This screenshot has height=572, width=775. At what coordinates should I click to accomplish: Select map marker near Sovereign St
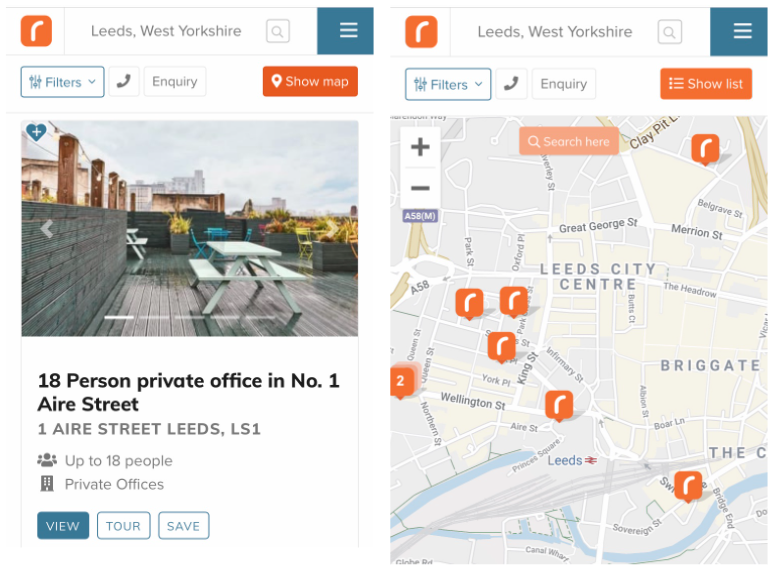click(689, 486)
